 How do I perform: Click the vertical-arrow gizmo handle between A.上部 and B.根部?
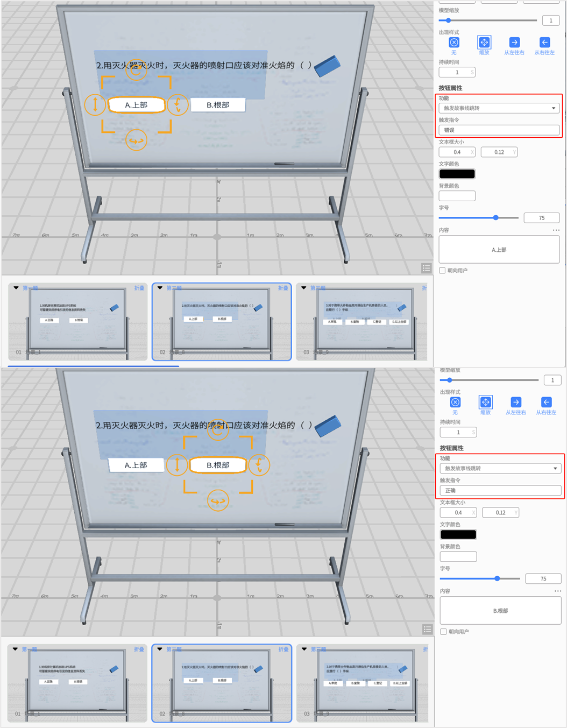pos(177,464)
